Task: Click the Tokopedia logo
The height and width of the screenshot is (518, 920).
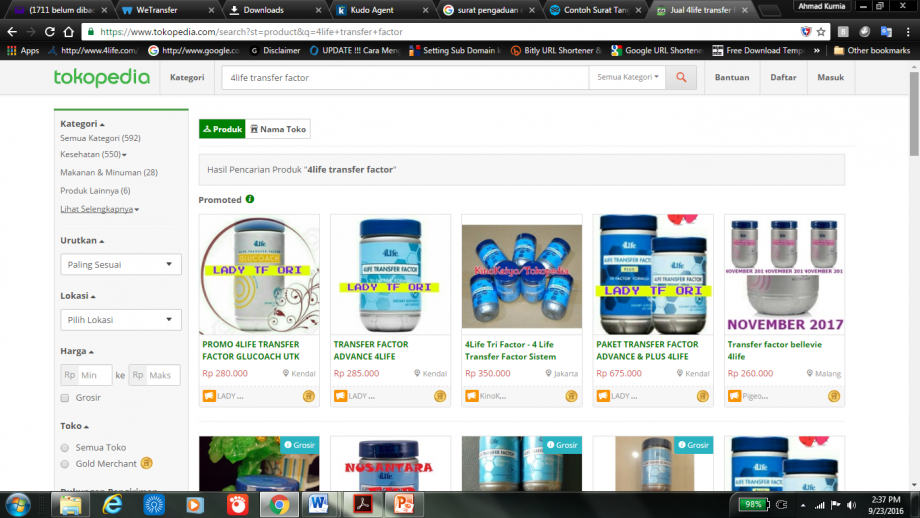Action: 102,77
